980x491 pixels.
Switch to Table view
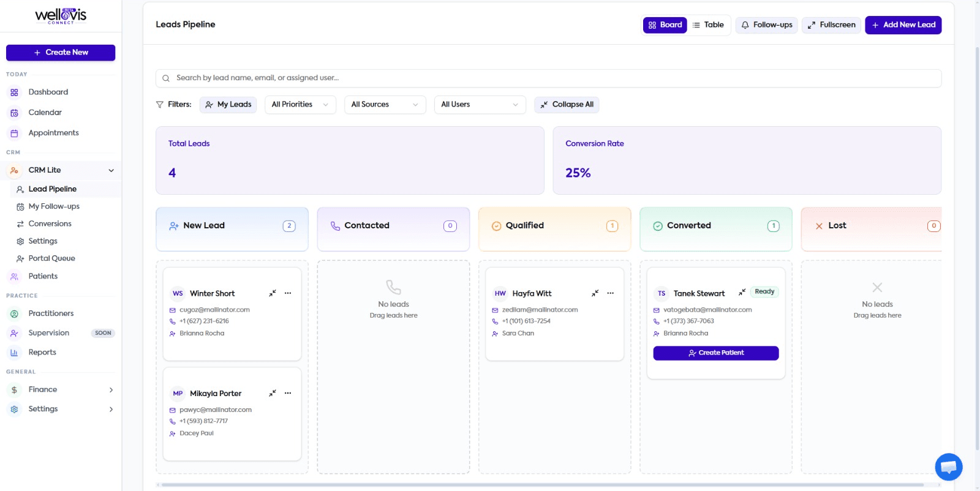(x=708, y=25)
